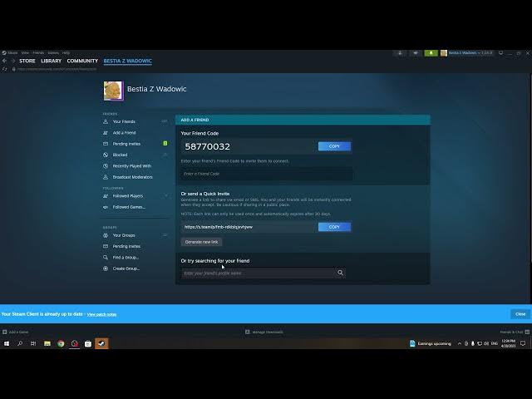Click the Big Picture mode monitor icon
Image resolution: width=532 pixels, height=399 pixels.
click(x=500, y=53)
